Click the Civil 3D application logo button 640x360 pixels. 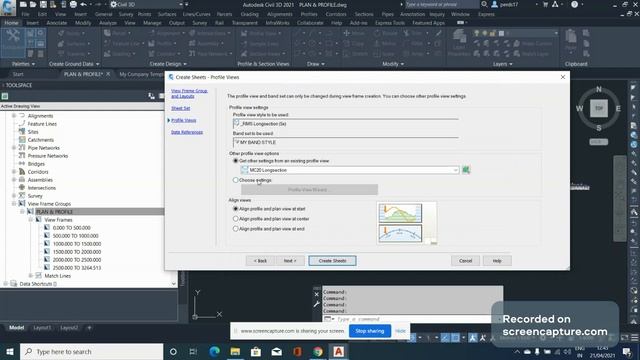[x=7, y=7]
